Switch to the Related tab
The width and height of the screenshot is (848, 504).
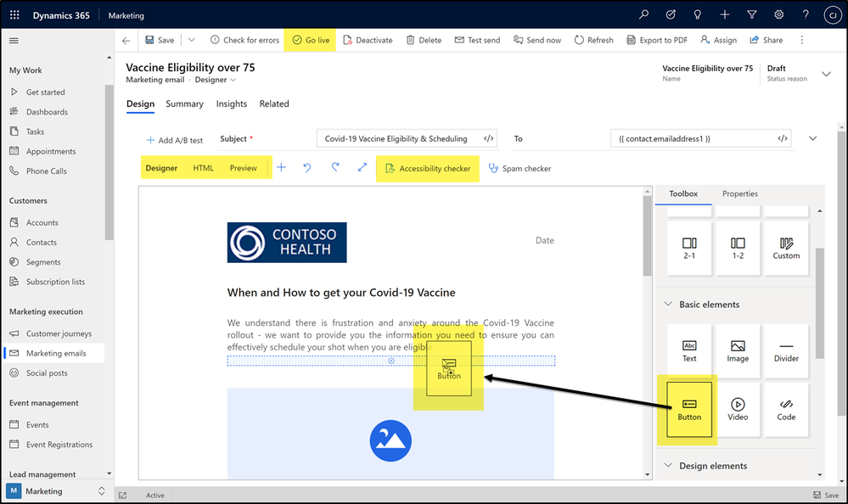274,104
